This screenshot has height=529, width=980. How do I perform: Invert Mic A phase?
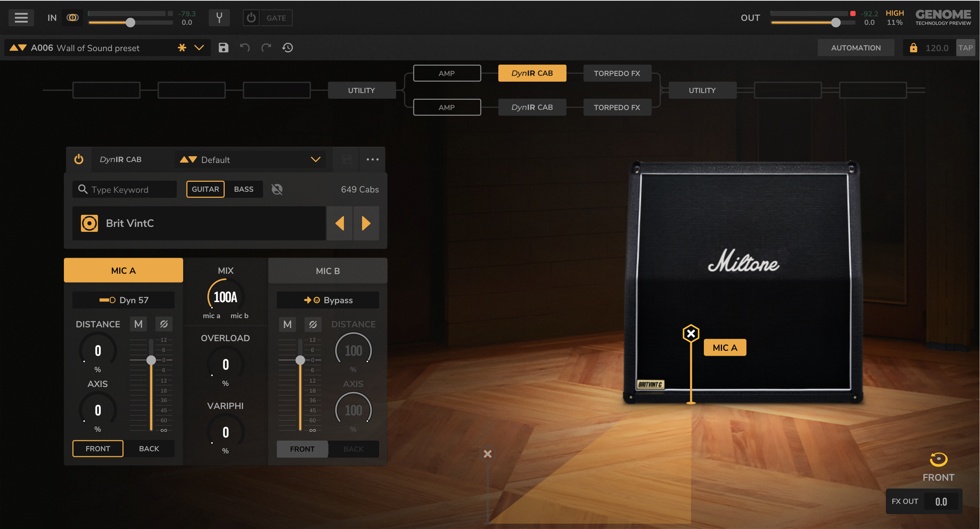[x=164, y=324]
